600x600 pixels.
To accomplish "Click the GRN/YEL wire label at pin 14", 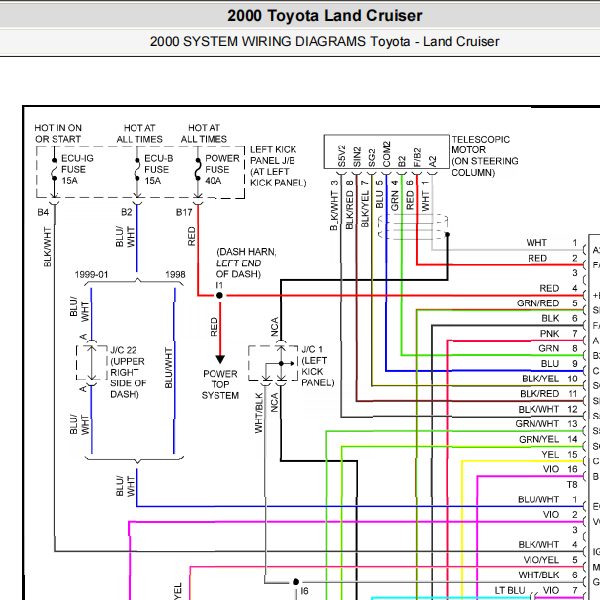I will click(x=539, y=439).
